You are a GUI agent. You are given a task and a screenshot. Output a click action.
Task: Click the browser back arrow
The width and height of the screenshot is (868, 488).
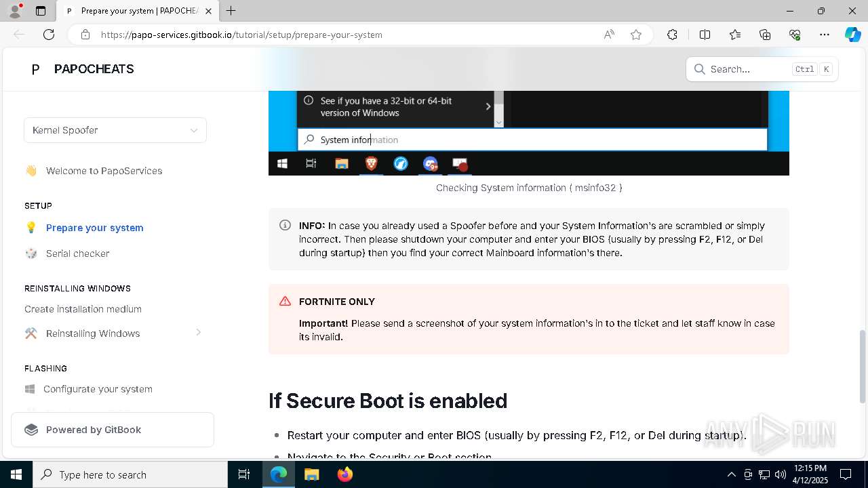click(19, 35)
